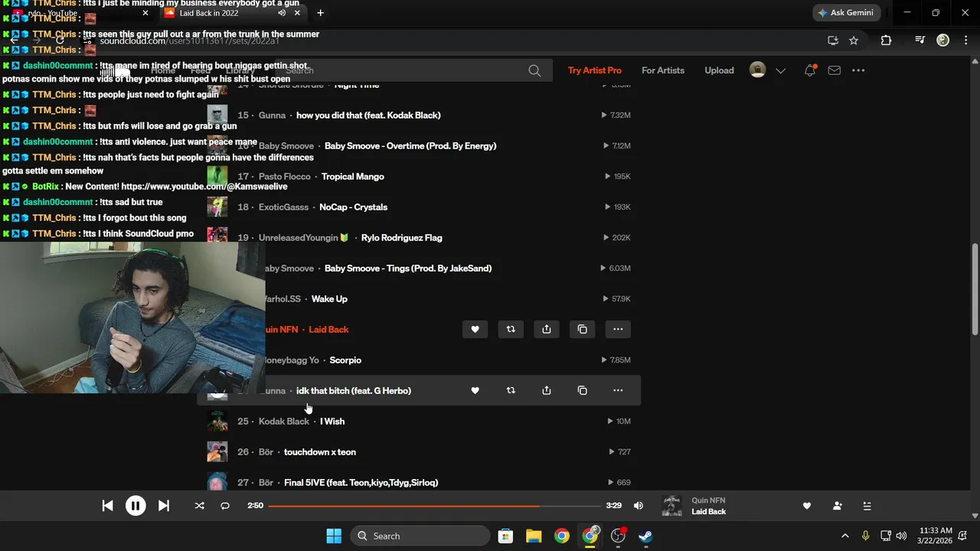
Task: Open Try Artist Pro link
Action: pos(594,70)
